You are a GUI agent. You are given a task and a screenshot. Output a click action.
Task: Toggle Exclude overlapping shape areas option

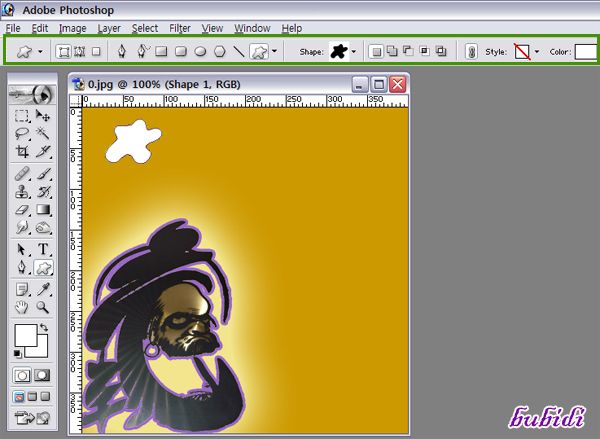441,51
